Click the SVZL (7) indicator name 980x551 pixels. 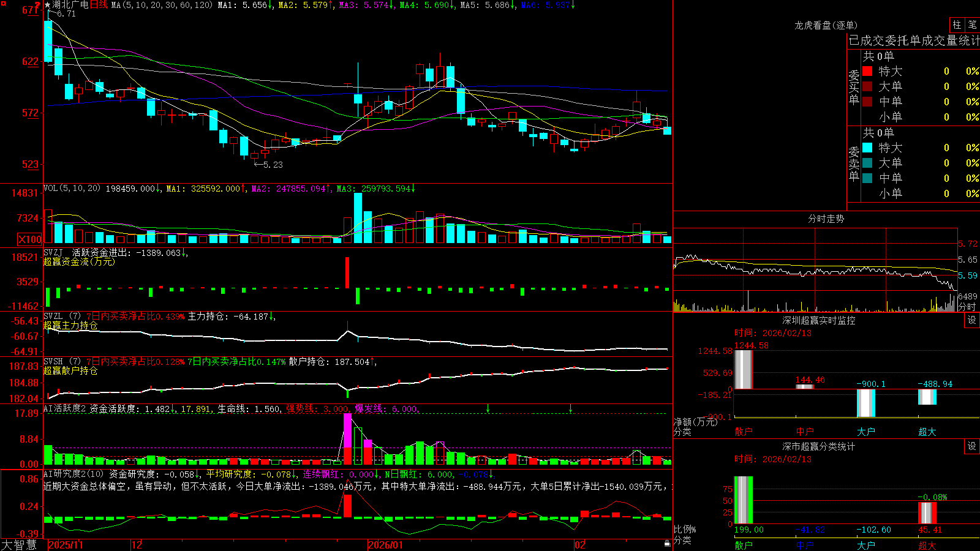click(62, 317)
